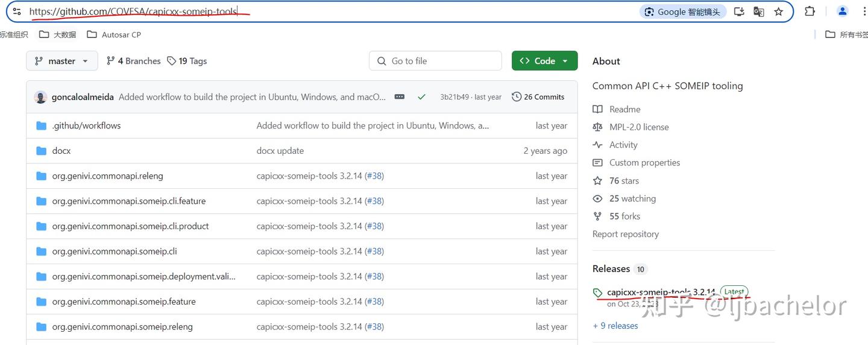Click the green checkmark build status icon
Viewport: 868px width, 345px height.
(x=421, y=97)
